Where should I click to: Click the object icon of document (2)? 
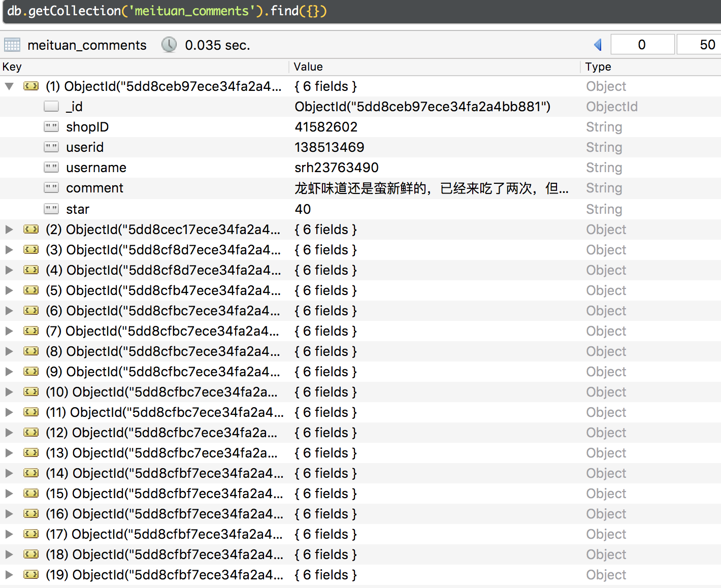click(31, 230)
